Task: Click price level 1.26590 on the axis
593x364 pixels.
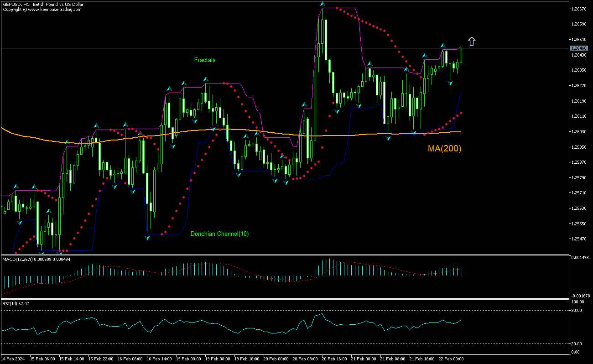Action: [x=578, y=24]
